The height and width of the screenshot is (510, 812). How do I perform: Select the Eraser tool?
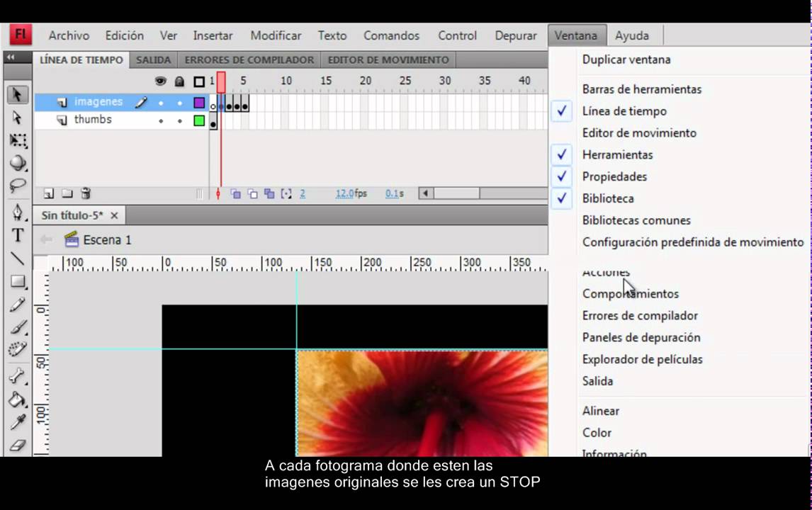18,445
